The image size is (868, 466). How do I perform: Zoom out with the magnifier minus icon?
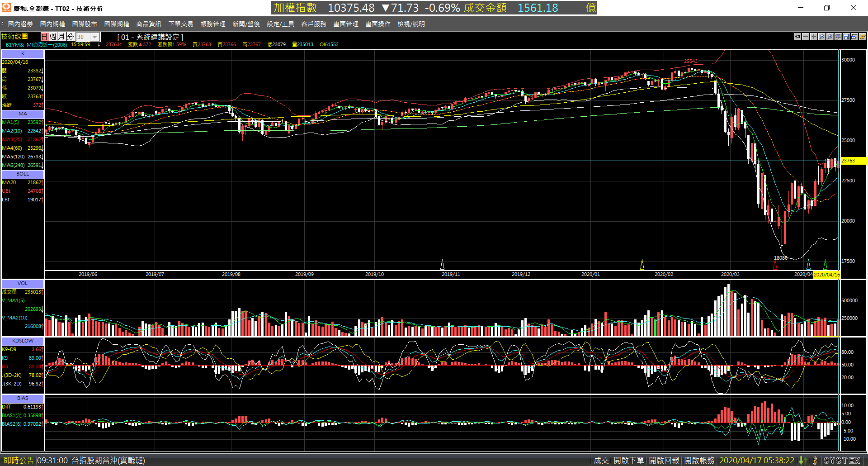click(x=822, y=37)
